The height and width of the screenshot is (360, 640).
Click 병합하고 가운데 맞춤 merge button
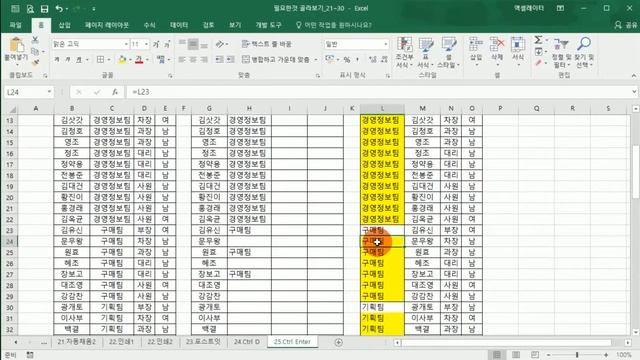[276, 60]
